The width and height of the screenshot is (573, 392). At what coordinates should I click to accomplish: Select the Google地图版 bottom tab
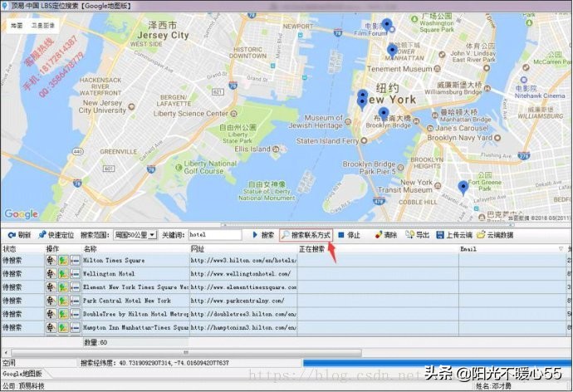22,374
